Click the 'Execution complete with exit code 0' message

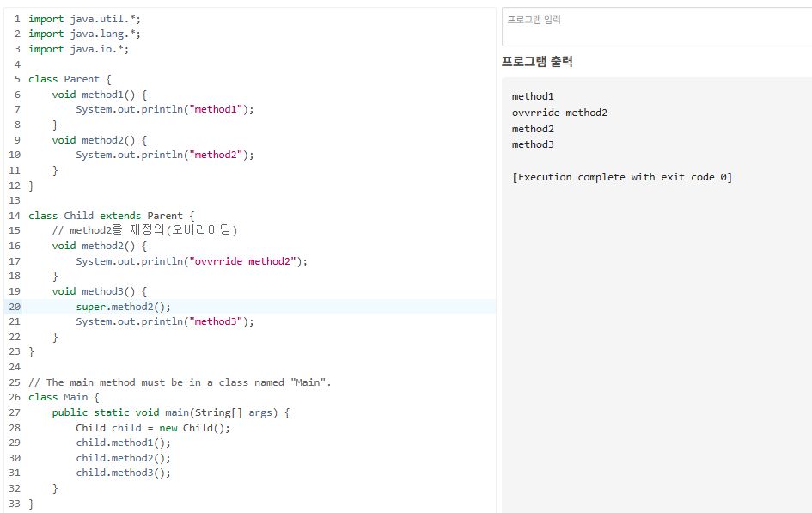(x=622, y=177)
